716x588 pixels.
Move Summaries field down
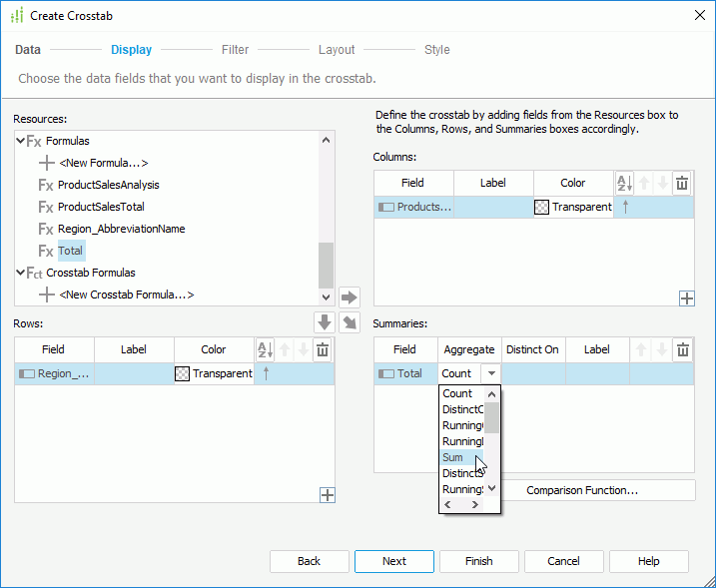coord(662,349)
